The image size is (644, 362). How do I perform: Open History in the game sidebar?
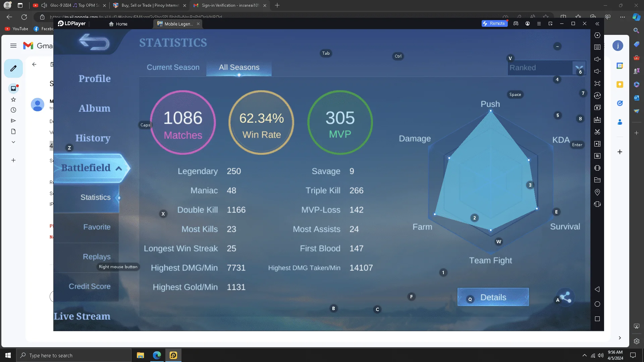(93, 138)
